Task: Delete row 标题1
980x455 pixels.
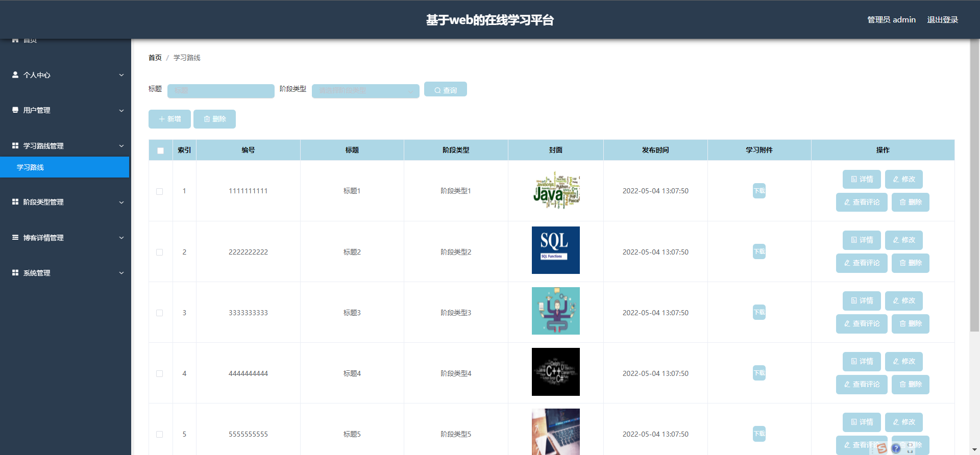Action: pyautogui.click(x=911, y=202)
